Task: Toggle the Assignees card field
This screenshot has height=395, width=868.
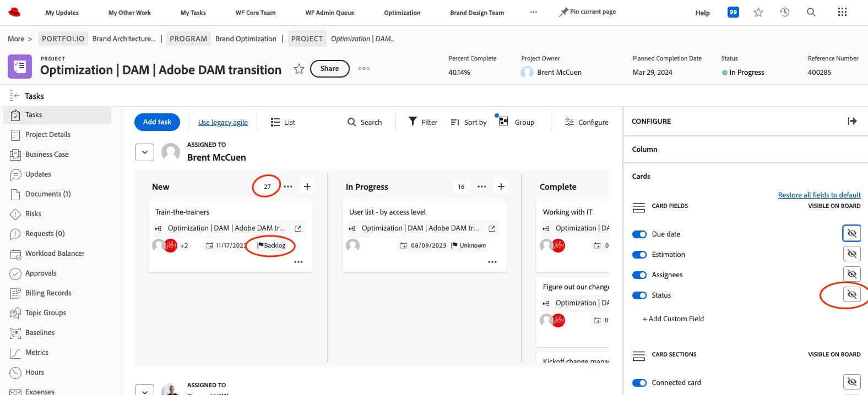Action: point(639,275)
